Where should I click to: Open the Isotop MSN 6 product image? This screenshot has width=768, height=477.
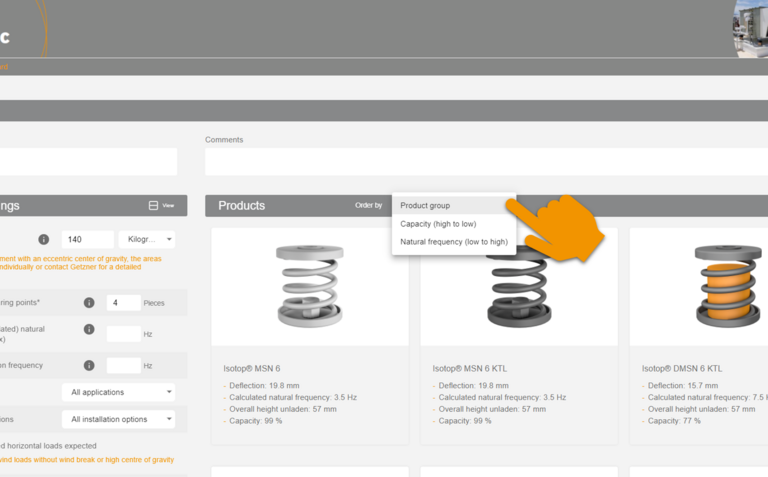(x=309, y=287)
